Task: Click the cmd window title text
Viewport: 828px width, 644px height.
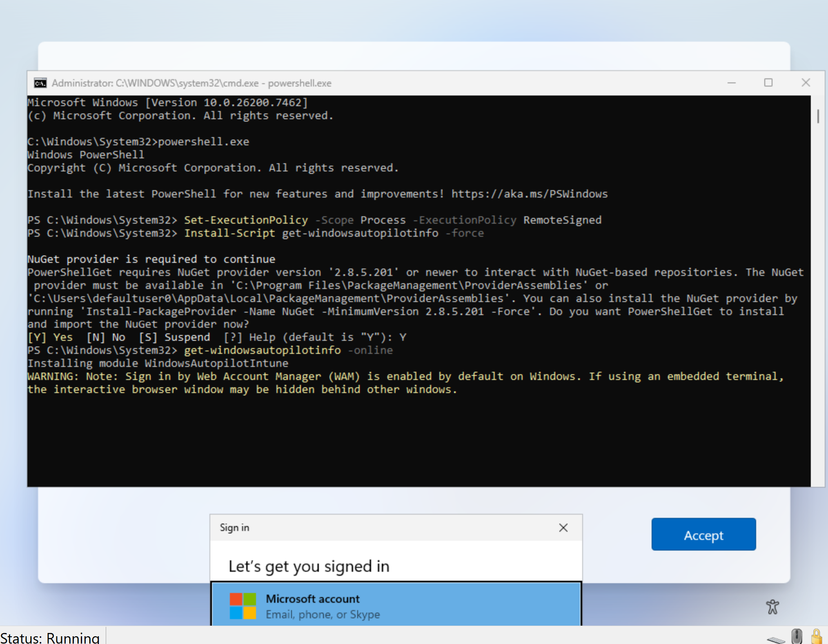Action: [x=191, y=83]
